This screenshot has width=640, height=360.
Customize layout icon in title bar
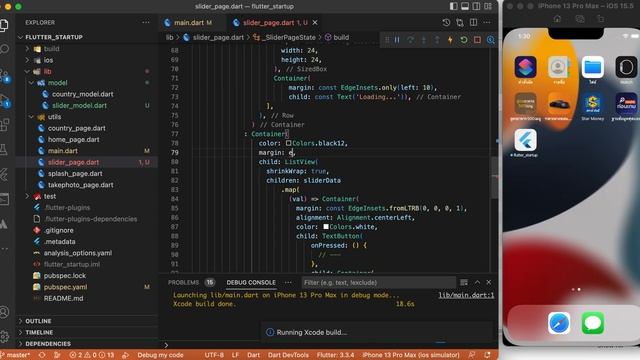point(488,6)
